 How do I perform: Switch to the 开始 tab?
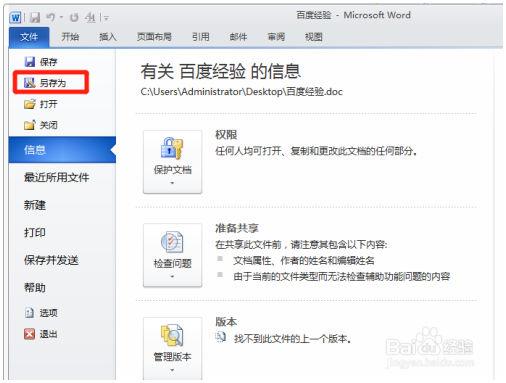(x=70, y=37)
